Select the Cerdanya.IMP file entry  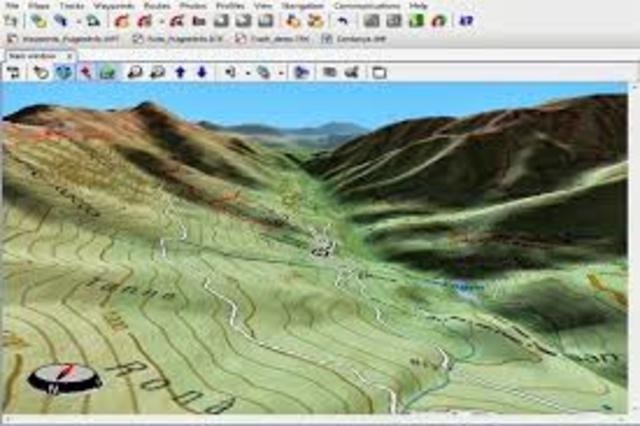click(x=361, y=39)
